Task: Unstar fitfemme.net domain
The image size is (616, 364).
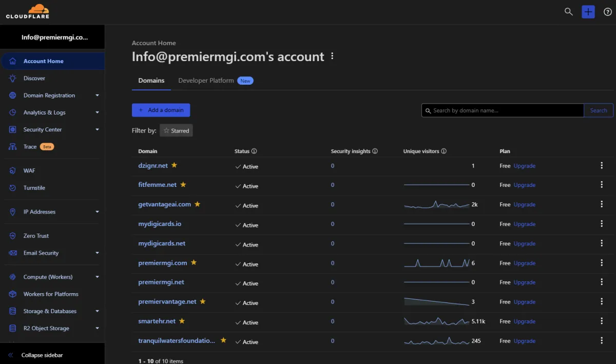Action: tap(183, 184)
